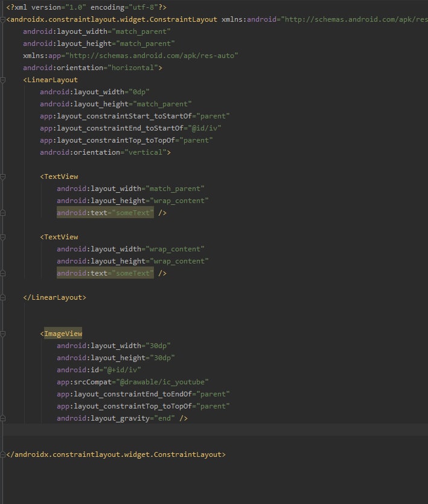
Task: Click android:layout_width="30dp" attribute
Action: click(113, 346)
